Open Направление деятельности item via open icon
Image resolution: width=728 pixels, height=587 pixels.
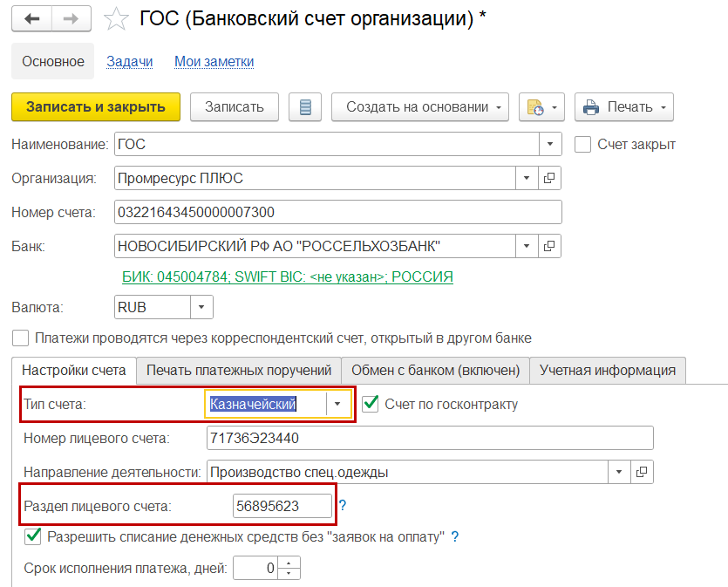[642, 472]
